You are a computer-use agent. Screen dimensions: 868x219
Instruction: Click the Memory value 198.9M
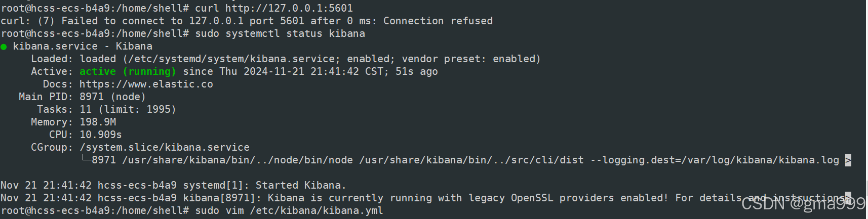pyautogui.click(x=98, y=122)
